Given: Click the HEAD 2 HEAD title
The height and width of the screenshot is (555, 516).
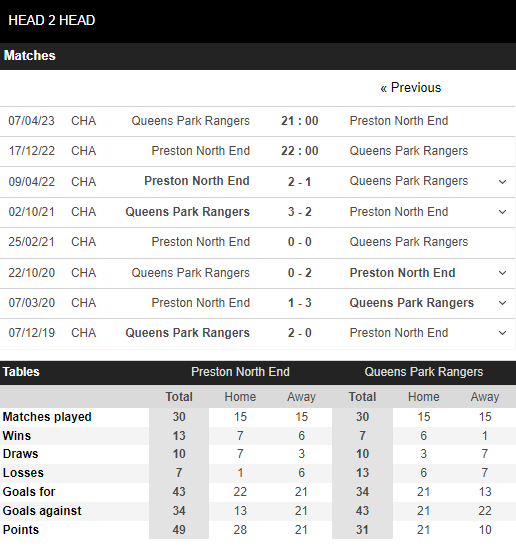Looking at the screenshot, I should (x=52, y=21).
